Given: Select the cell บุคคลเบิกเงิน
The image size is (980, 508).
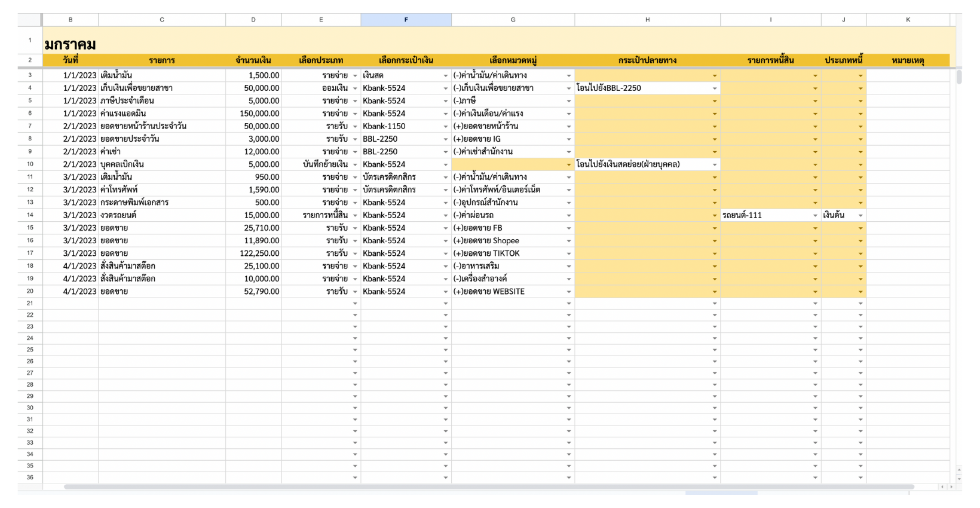Looking at the screenshot, I should click(162, 164).
